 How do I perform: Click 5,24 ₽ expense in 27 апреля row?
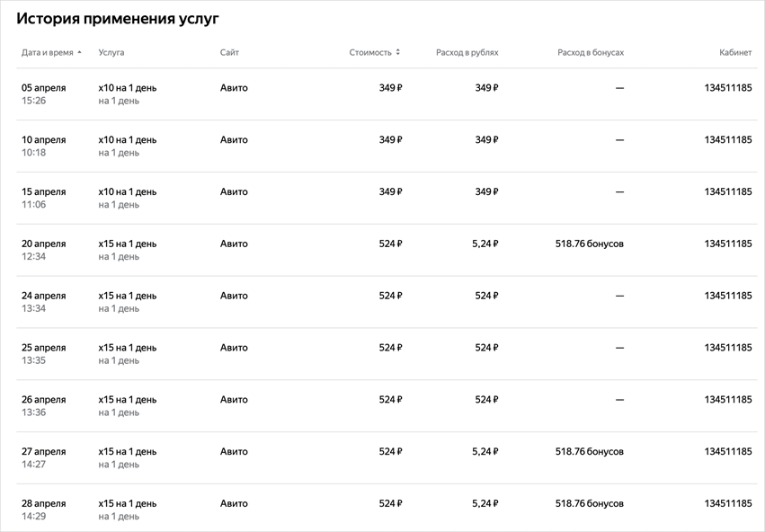pos(485,451)
